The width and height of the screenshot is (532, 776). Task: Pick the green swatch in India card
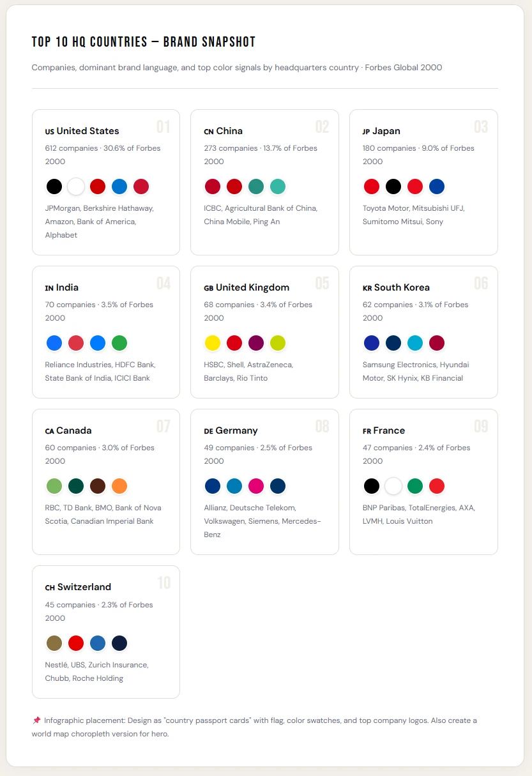tap(119, 343)
